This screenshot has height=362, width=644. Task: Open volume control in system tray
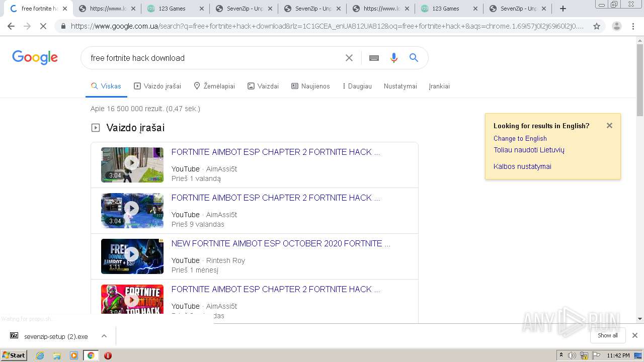click(x=572, y=355)
